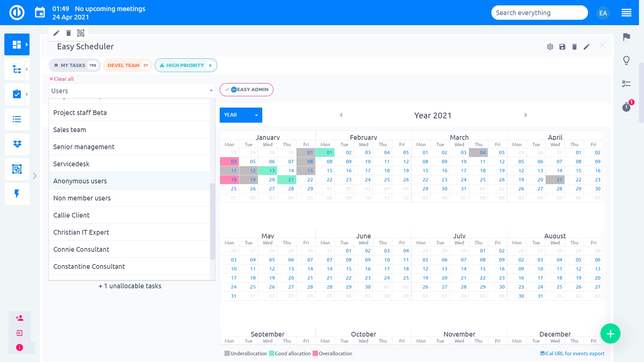Image resolution: width=644 pixels, height=362 pixels.
Task: Select Connie Consultant in users list
Action: pos(81,249)
